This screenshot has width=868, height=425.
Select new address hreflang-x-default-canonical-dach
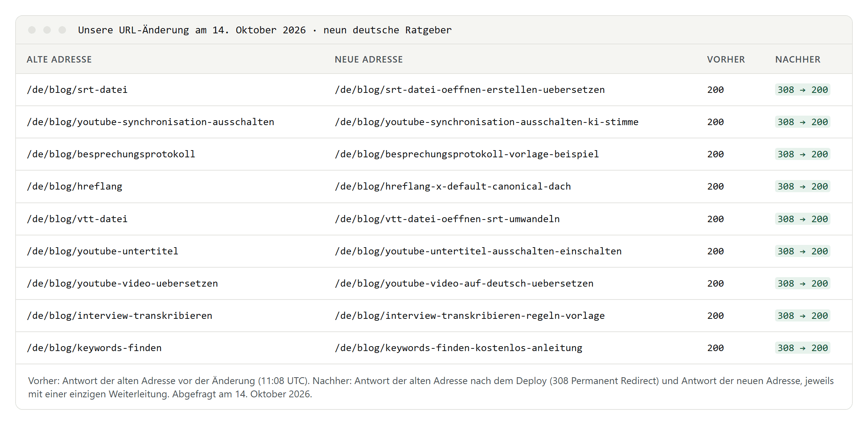[453, 187]
